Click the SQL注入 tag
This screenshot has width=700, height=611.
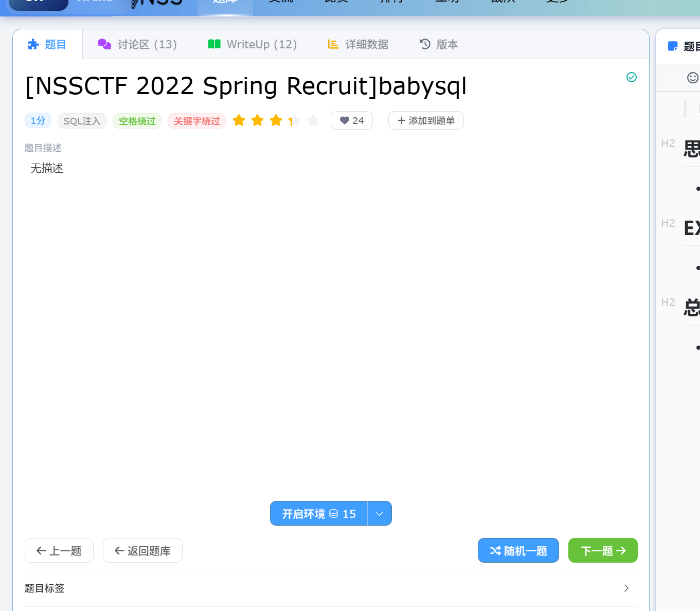(x=82, y=121)
